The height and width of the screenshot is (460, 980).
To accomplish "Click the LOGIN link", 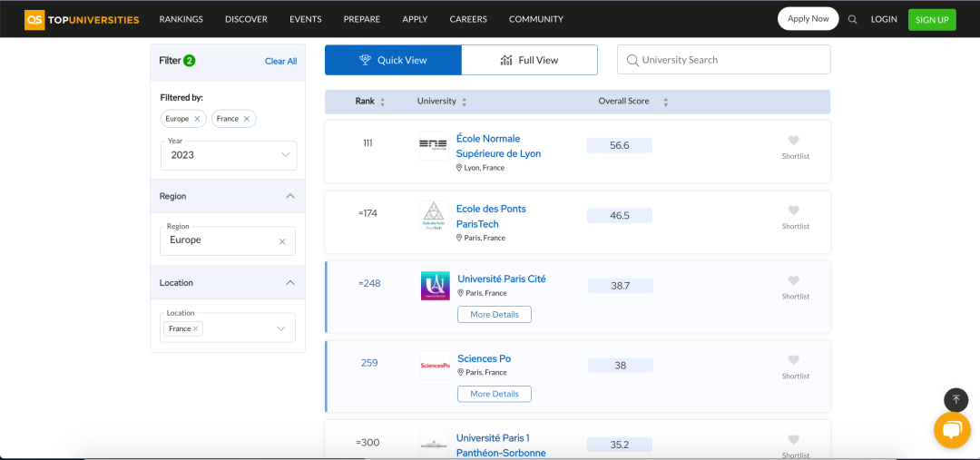I will click(884, 19).
